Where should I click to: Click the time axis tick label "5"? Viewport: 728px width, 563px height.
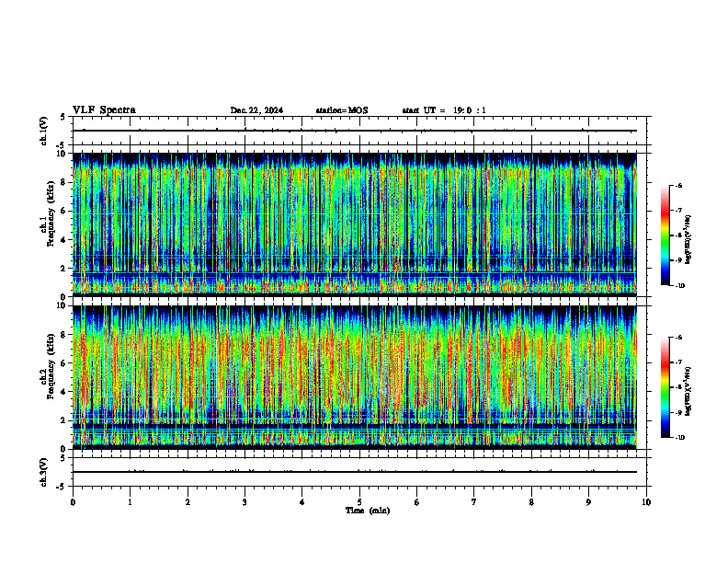tap(359, 502)
